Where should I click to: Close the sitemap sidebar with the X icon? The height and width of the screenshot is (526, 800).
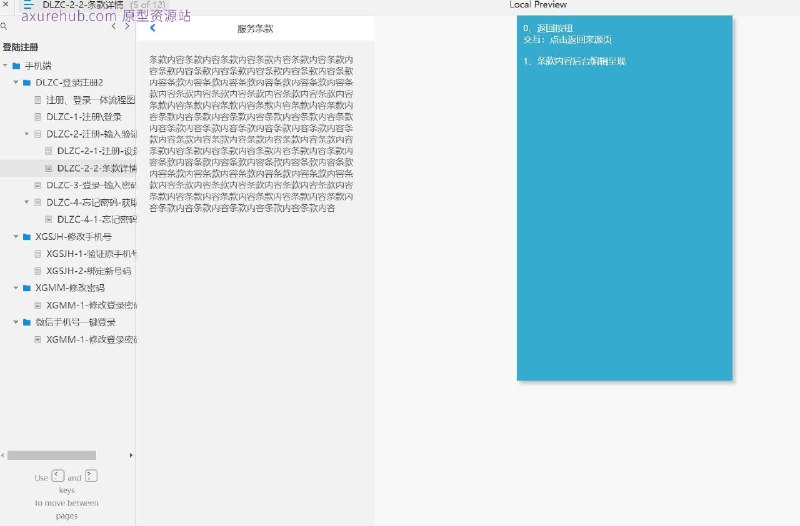(x=6, y=4)
